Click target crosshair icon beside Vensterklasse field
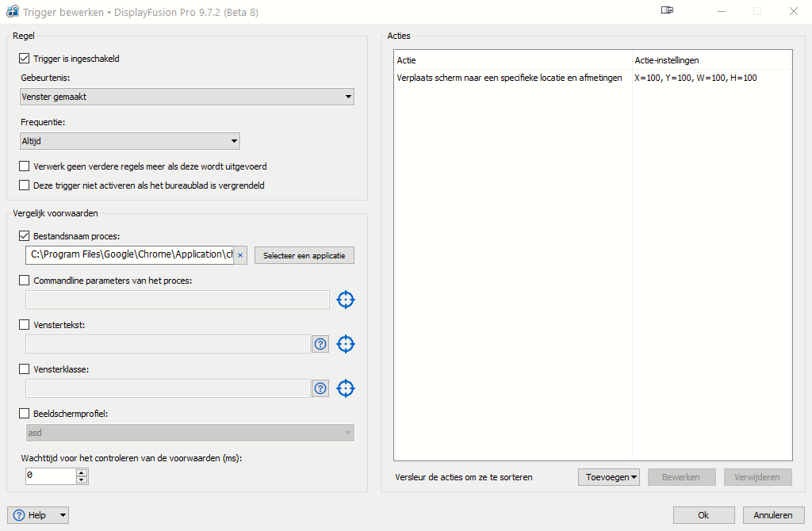The image size is (812, 531). coord(345,388)
